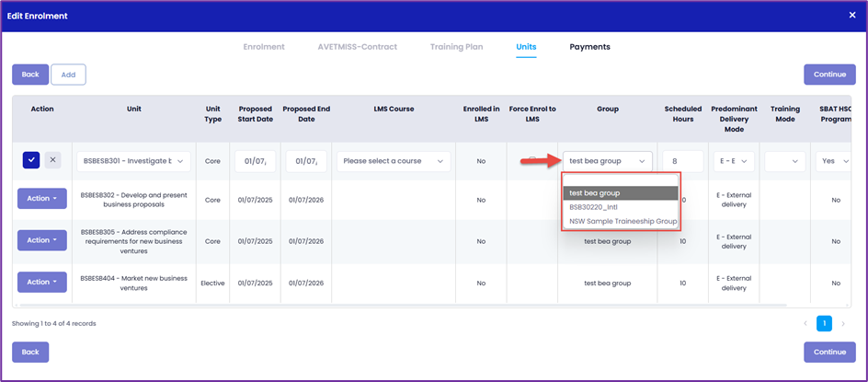The height and width of the screenshot is (382, 868).
Task: Select the Units tab
Action: (526, 47)
